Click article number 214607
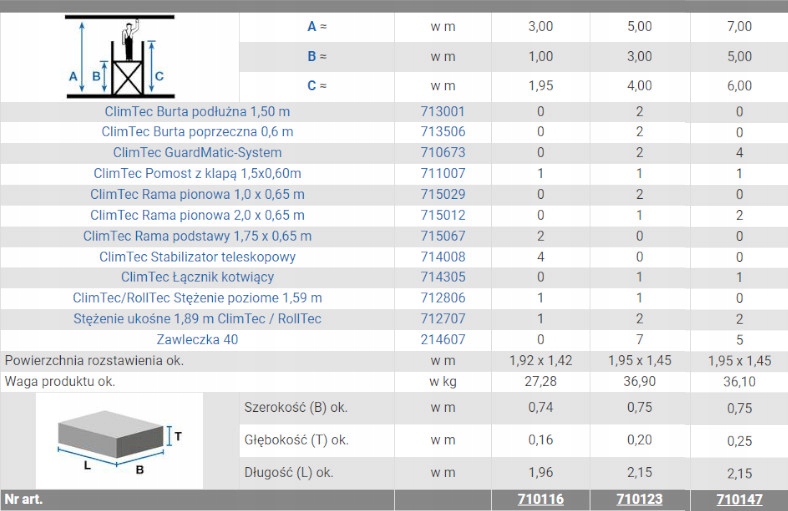 coord(443,340)
